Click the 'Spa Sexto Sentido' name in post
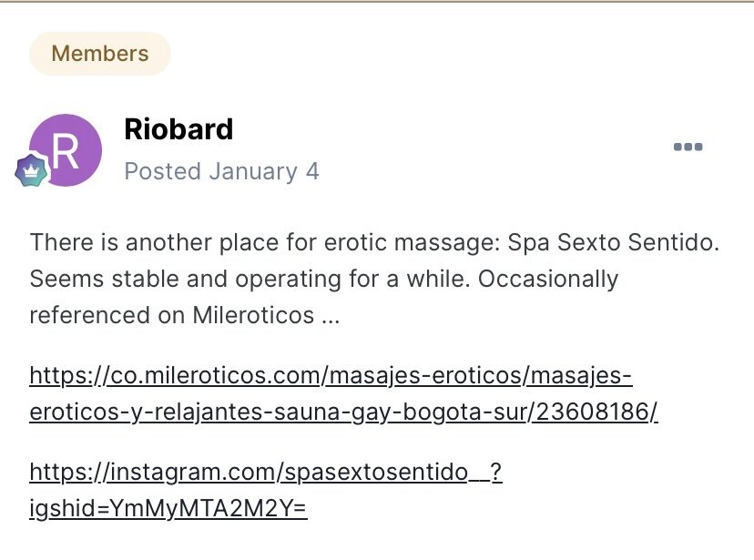754x560 pixels. coord(613,242)
